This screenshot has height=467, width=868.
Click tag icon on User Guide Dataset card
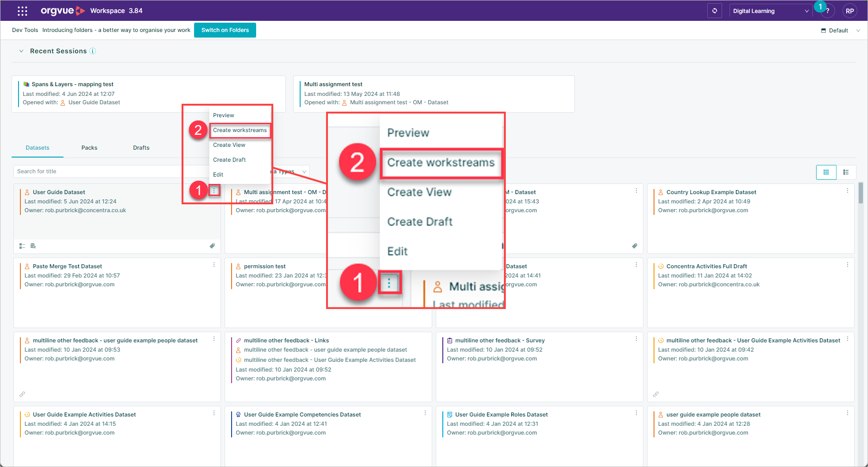click(x=212, y=246)
